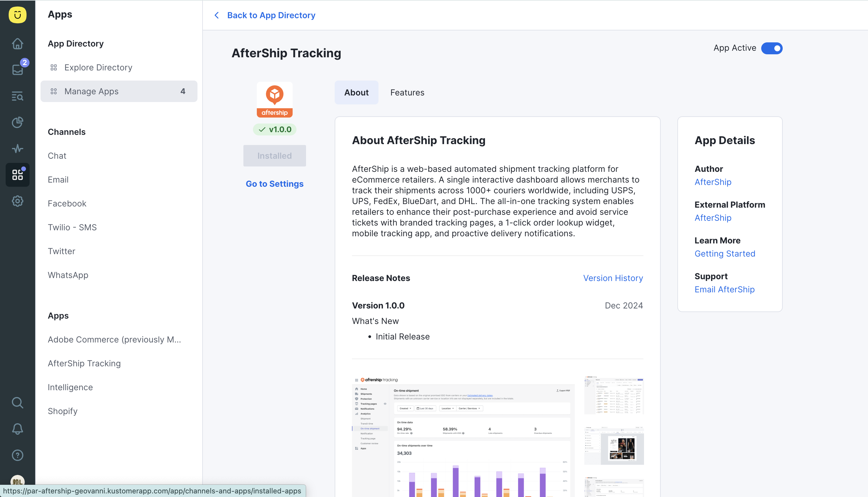868x497 pixels.
Task: Open the reports pie chart icon
Action: (17, 122)
